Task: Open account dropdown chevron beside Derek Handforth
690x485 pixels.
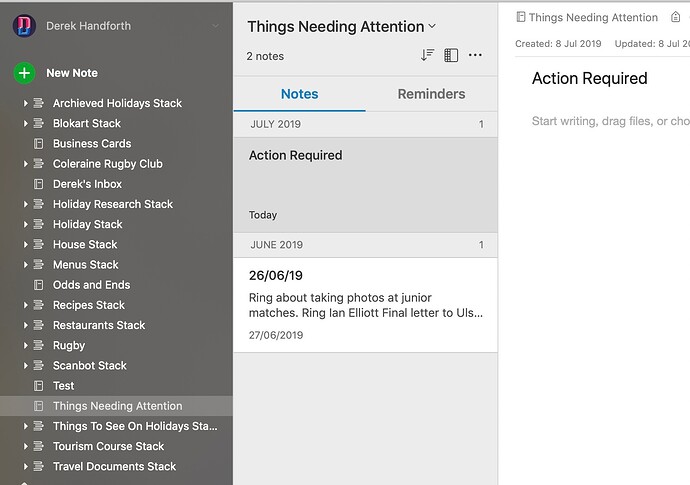Action: [216, 26]
